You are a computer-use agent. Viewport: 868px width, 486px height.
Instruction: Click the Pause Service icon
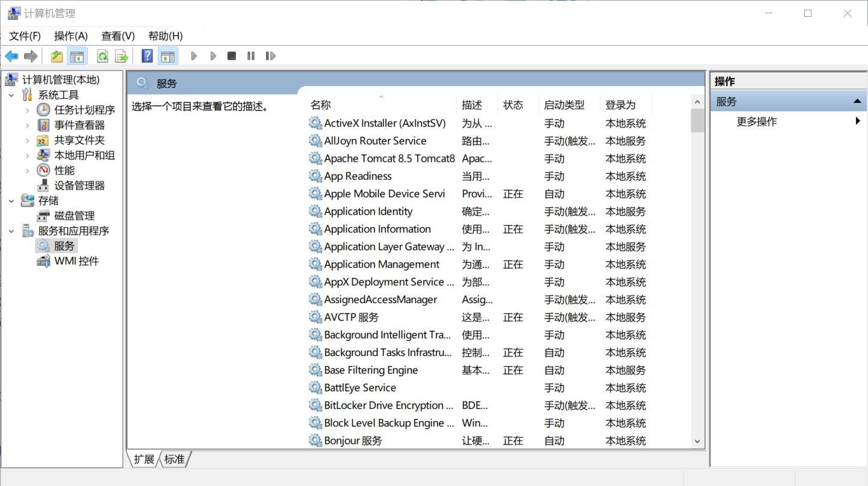point(250,56)
